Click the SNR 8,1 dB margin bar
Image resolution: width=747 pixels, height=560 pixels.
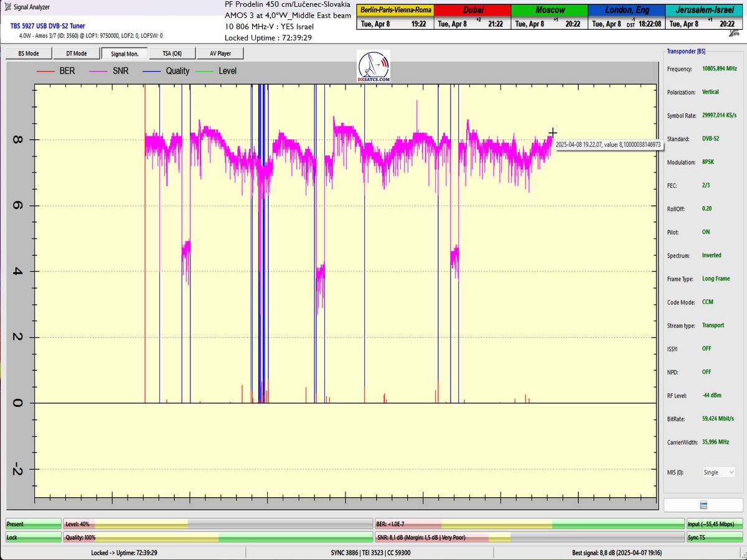528,538
